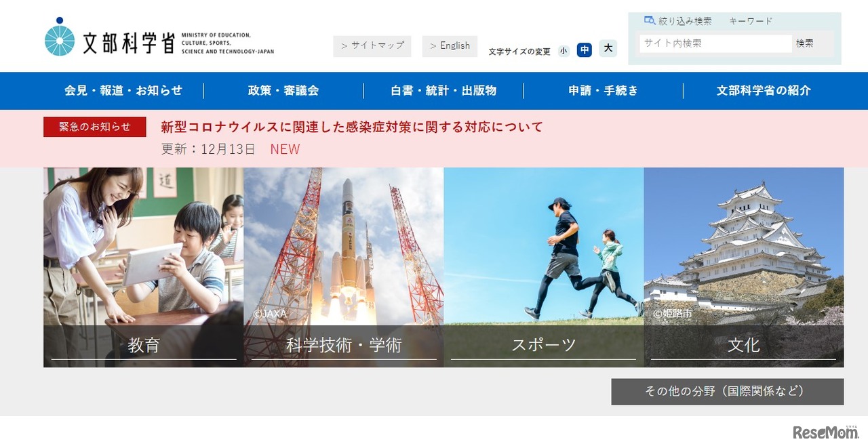Open the キーワード search option
The width and height of the screenshot is (868, 448).
(750, 20)
